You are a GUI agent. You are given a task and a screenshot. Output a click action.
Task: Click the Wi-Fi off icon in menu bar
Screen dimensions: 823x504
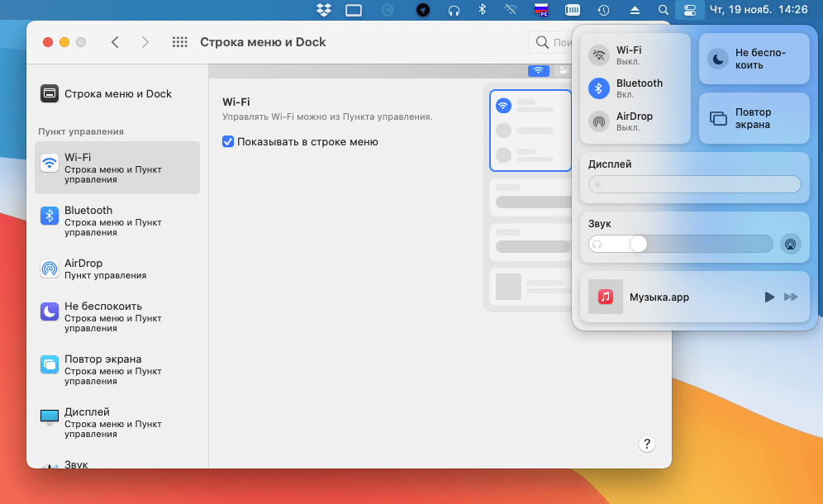click(x=511, y=9)
